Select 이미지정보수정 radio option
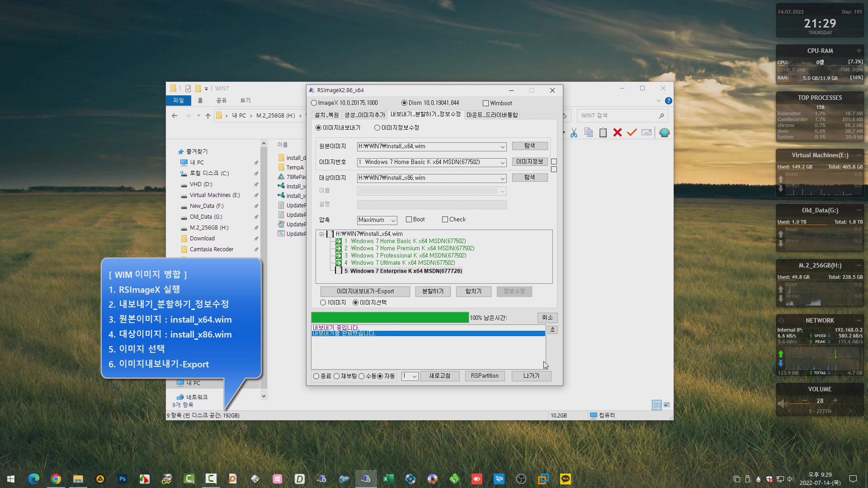Screen dimensions: 868x488 (x=377, y=128)
